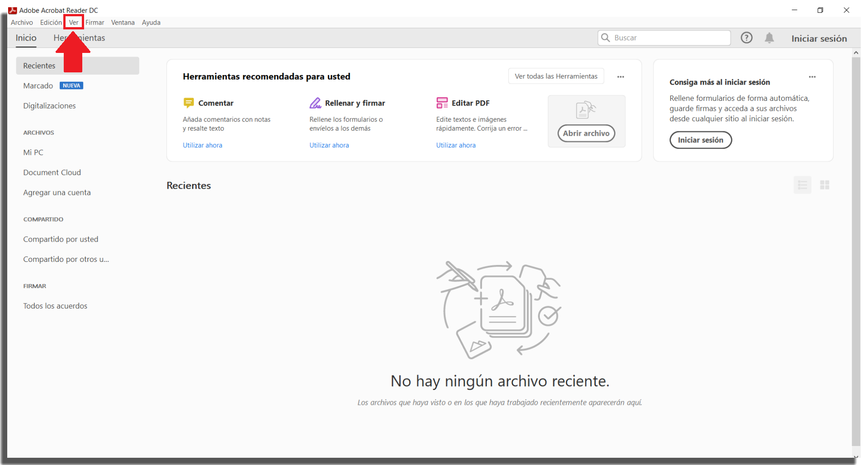Close the Acrobat Reader window

pyautogui.click(x=846, y=10)
